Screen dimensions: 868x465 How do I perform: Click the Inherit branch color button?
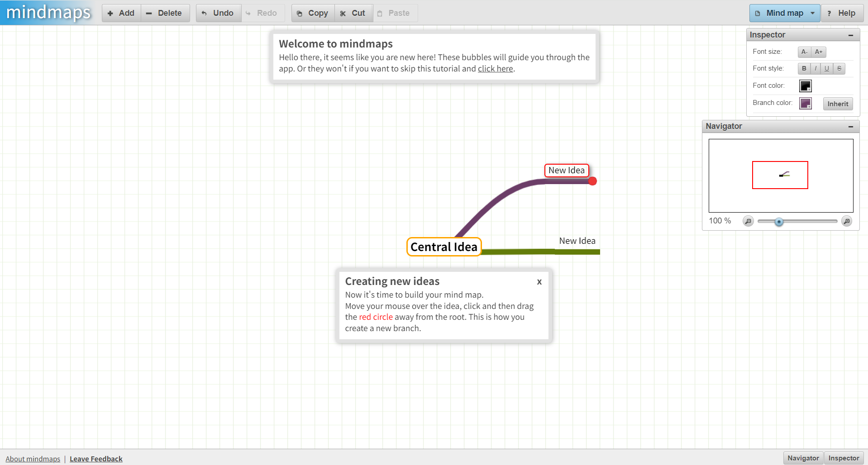click(x=838, y=104)
